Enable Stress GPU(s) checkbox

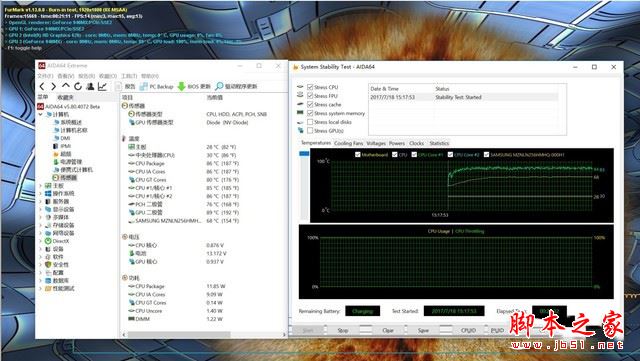pos(310,131)
